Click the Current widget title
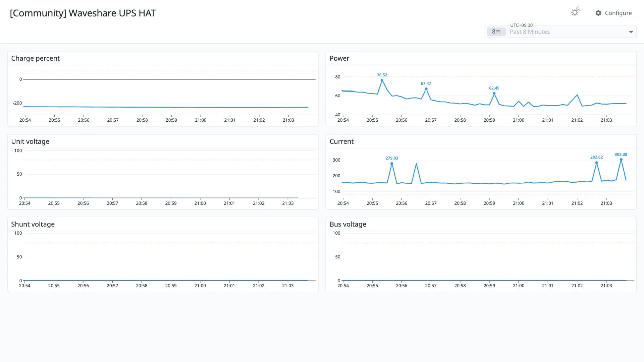Screen dimensions: 644x362 [341, 141]
